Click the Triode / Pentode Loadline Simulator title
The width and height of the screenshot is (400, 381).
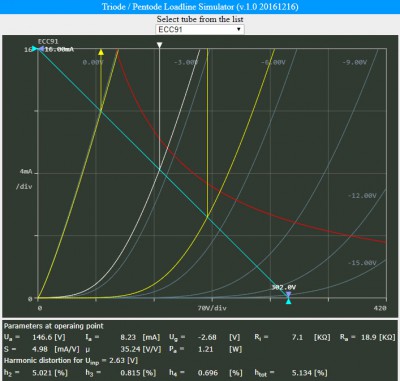point(200,7)
